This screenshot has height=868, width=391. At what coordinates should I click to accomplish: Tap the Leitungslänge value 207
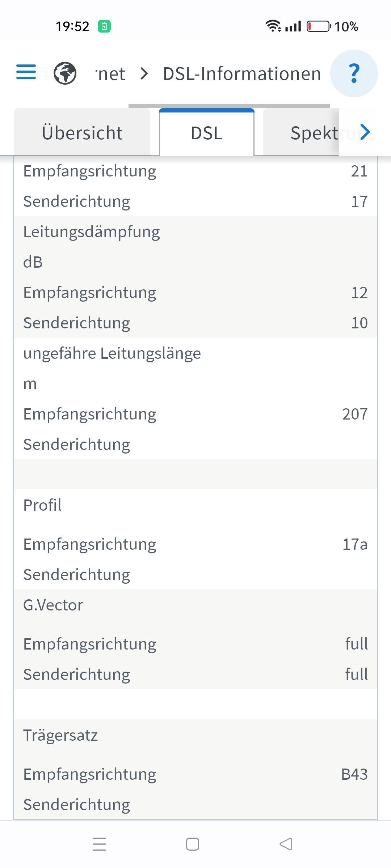click(355, 414)
